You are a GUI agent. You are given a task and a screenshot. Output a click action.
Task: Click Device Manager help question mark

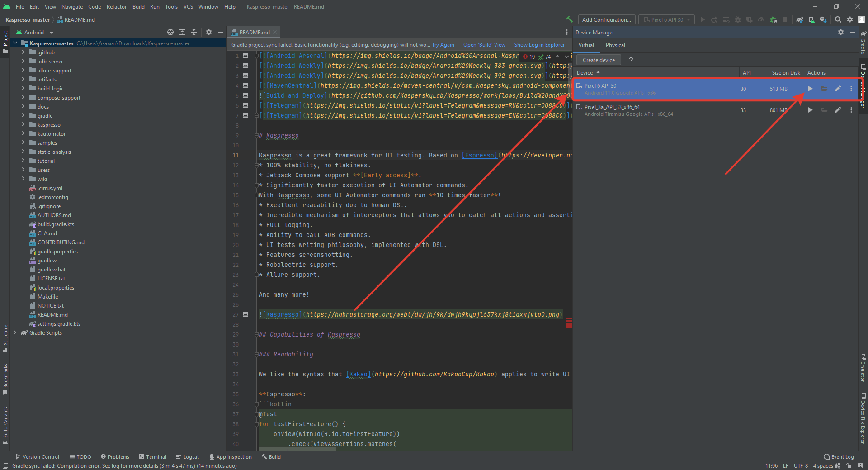[x=631, y=60]
